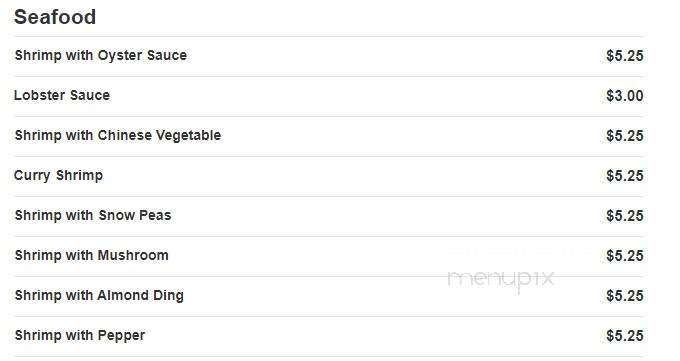
Task: Click the word Shrimp in Curry Shrimp
Action: (79, 176)
